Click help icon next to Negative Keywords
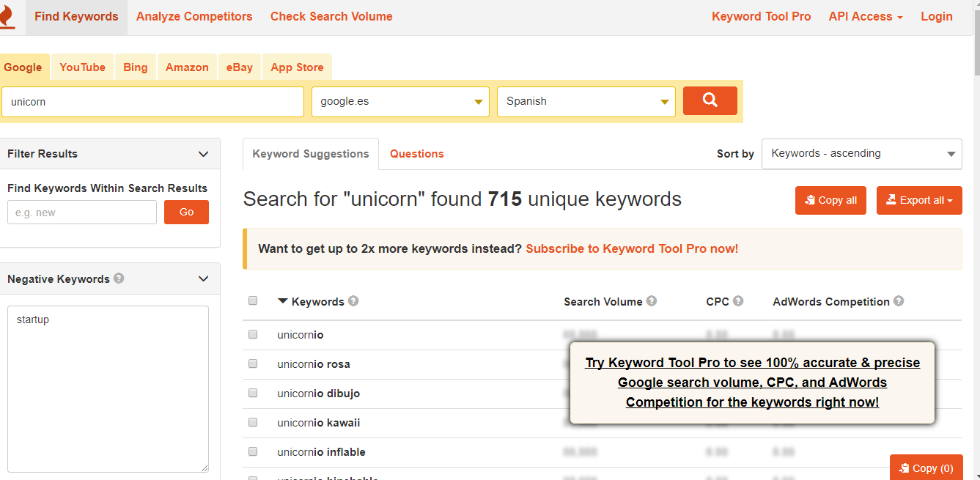 [x=119, y=278]
